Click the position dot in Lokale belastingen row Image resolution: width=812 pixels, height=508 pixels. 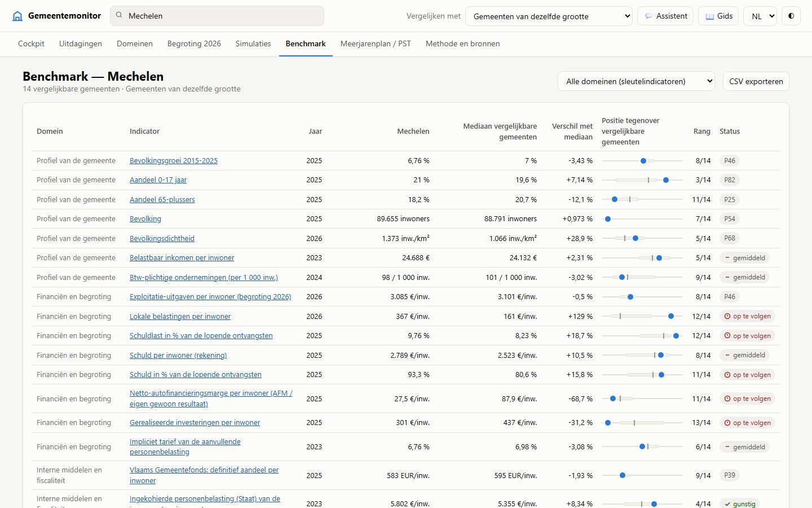[x=671, y=316]
